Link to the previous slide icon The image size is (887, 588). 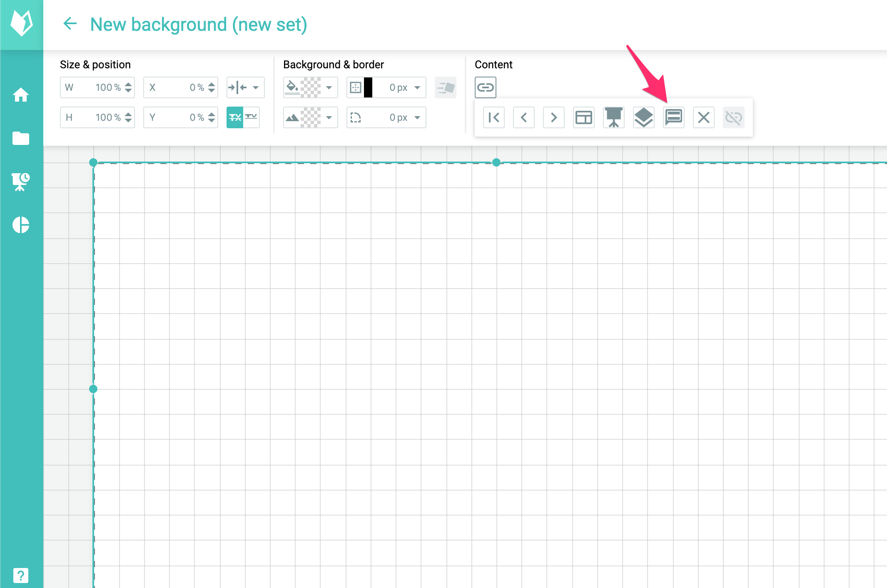(524, 117)
